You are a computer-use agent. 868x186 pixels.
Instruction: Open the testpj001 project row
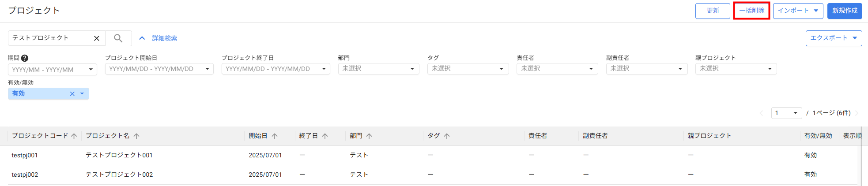(x=433, y=155)
